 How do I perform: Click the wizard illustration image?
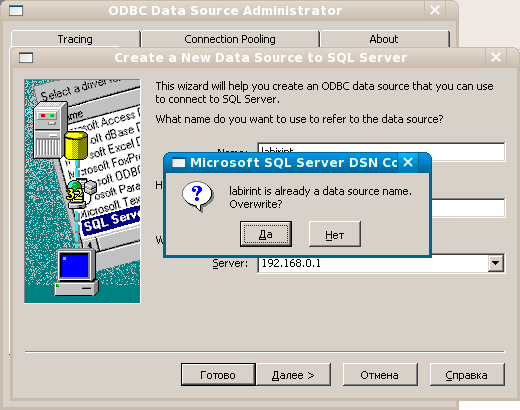pos(82,191)
